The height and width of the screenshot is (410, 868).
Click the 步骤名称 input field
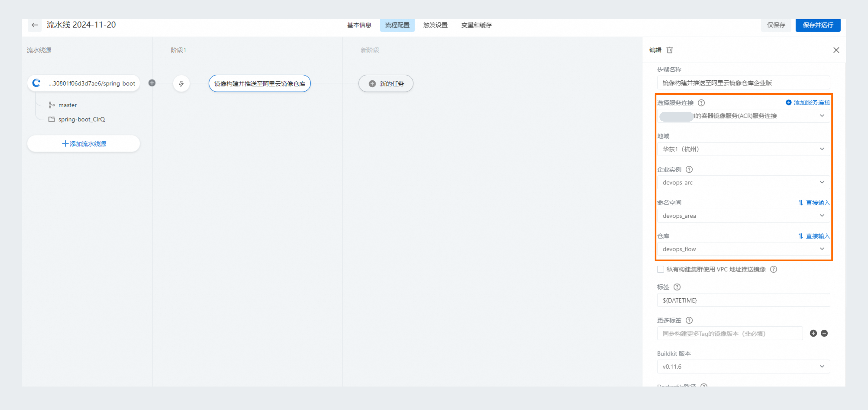pos(743,83)
